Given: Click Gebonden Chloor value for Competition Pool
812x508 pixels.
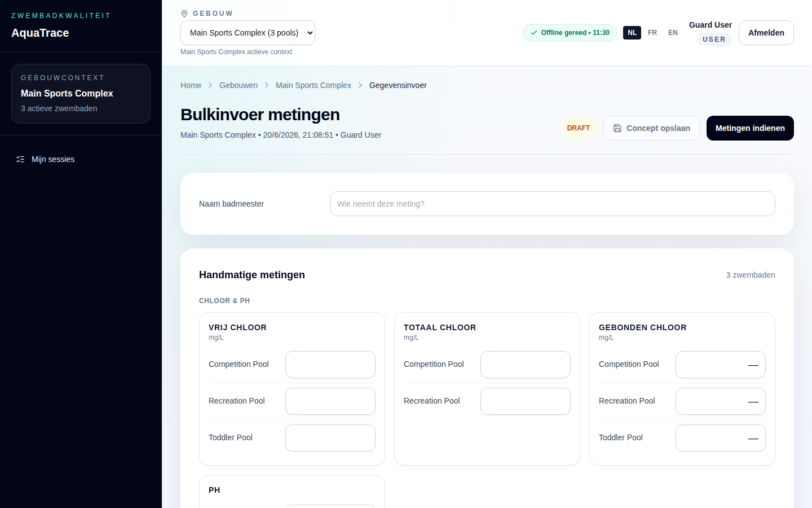Looking at the screenshot, I should pos(721,365).
